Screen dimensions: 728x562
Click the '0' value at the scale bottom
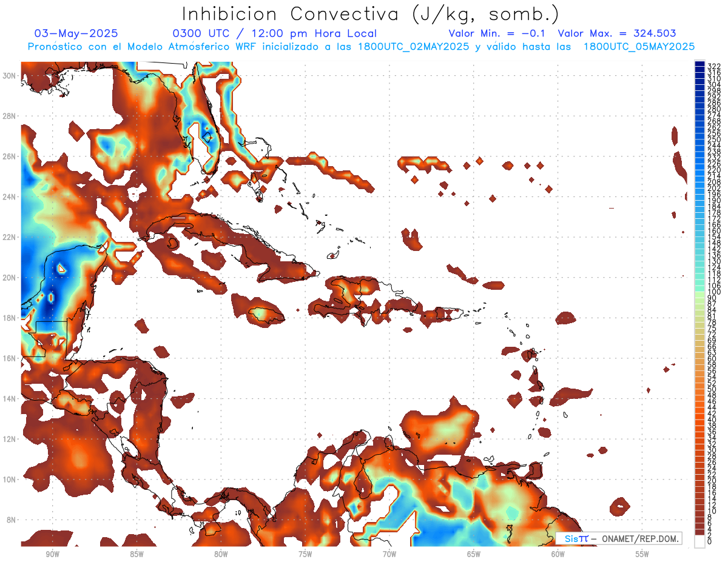pos(710,541)
